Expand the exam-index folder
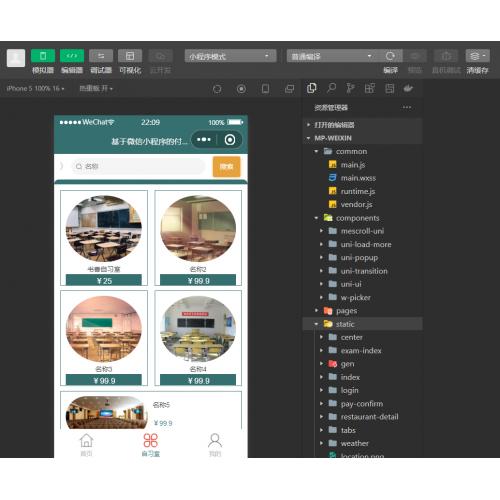500x500 pixels. coord(363,351)
